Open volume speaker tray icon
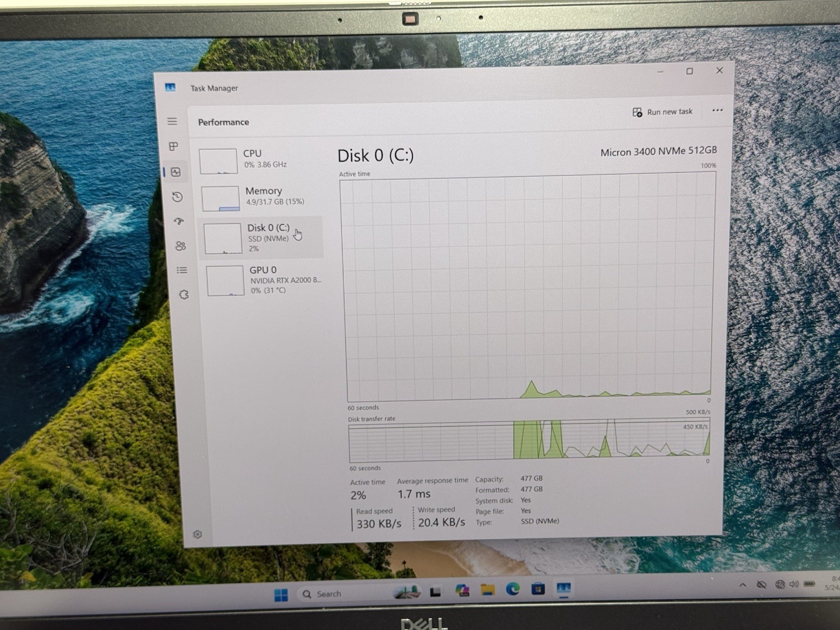Viewport: 840px width, 630px height. pyautogui.click(x=794, y=584)
